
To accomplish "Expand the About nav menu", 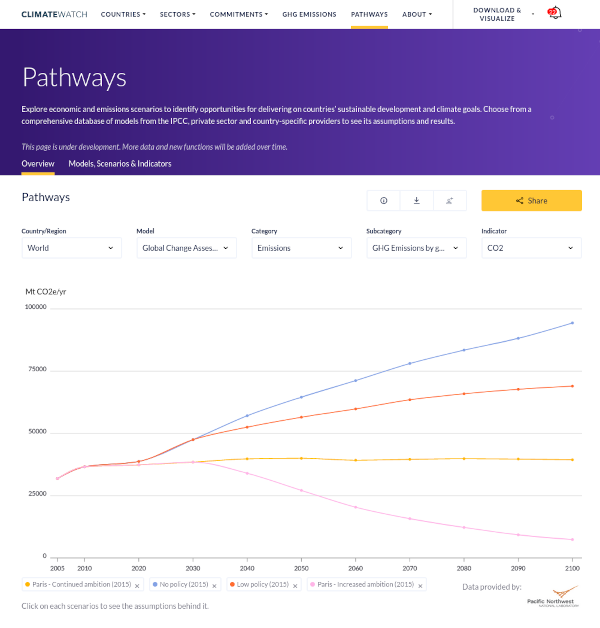I will click(x=417, y=14).
